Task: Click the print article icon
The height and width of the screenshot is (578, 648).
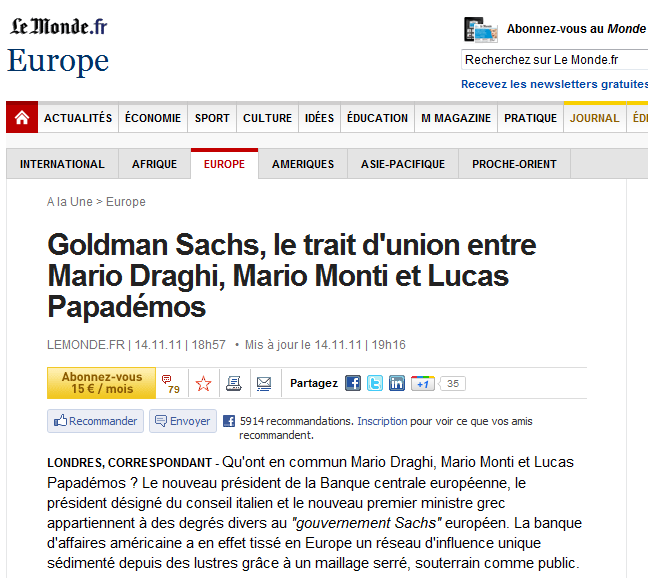Action: [x=233, y=383]
